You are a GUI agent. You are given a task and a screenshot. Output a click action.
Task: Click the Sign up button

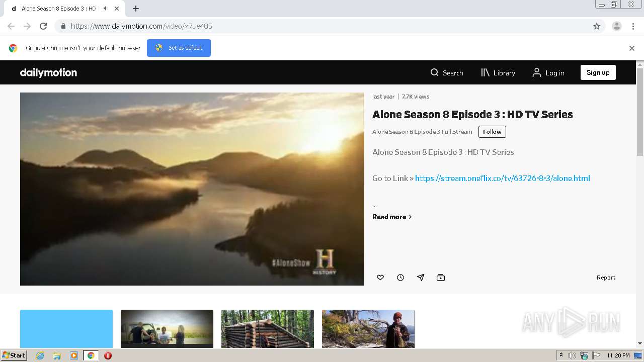click(598, 72)
